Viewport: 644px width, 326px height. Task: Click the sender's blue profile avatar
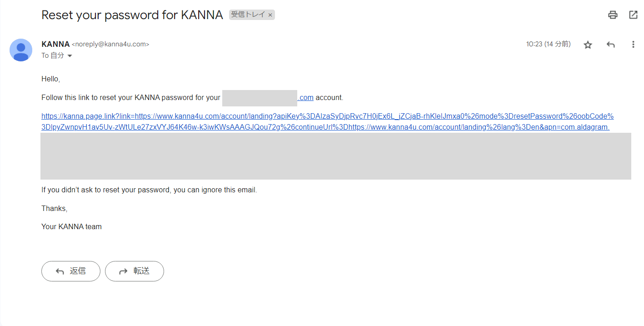[20, 50]
